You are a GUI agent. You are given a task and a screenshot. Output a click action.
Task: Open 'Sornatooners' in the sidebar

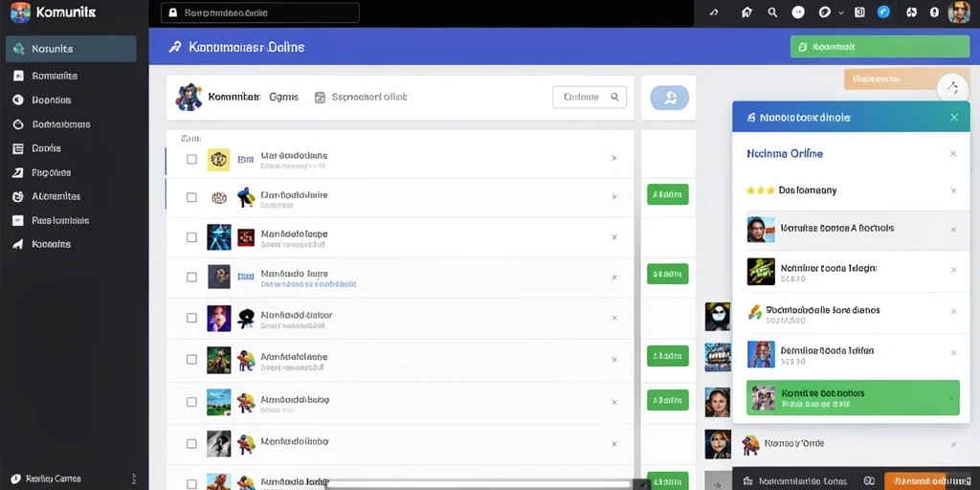61,124
